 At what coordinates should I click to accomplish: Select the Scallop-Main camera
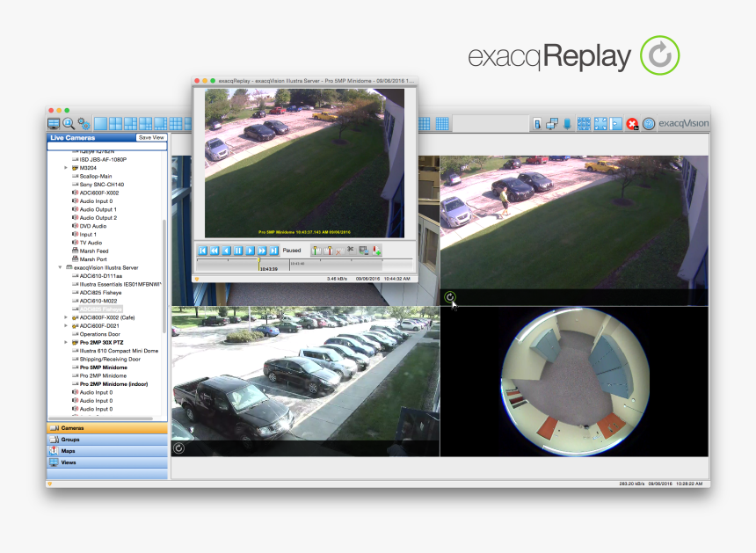pos(96,177)
